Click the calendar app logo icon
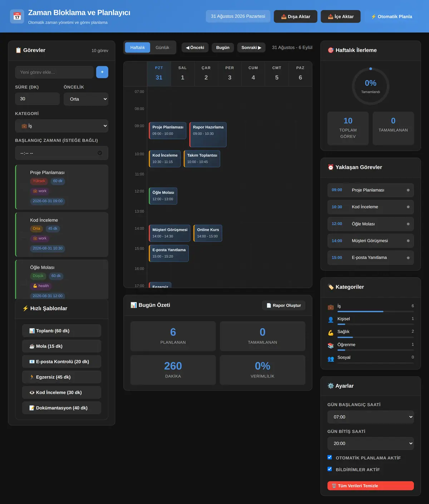This screenshot has height=504, width=429. pyautogui.click(x=17, y=16)
